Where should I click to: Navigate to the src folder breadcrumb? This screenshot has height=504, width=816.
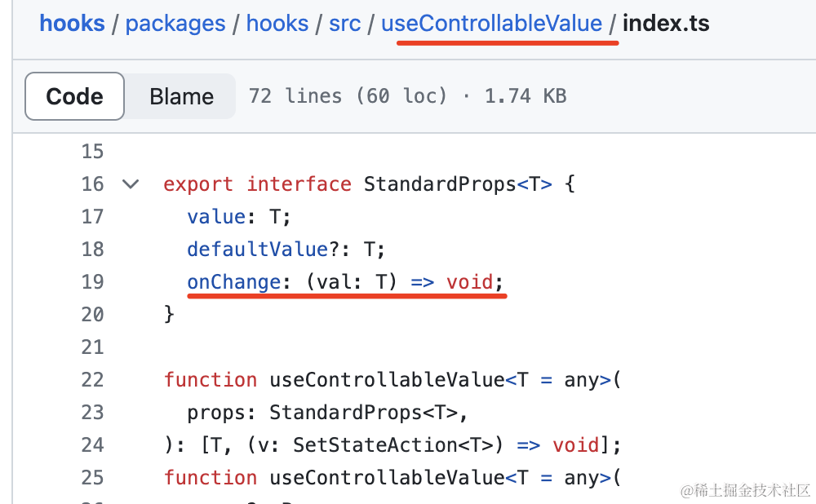(x=344, y=23)
